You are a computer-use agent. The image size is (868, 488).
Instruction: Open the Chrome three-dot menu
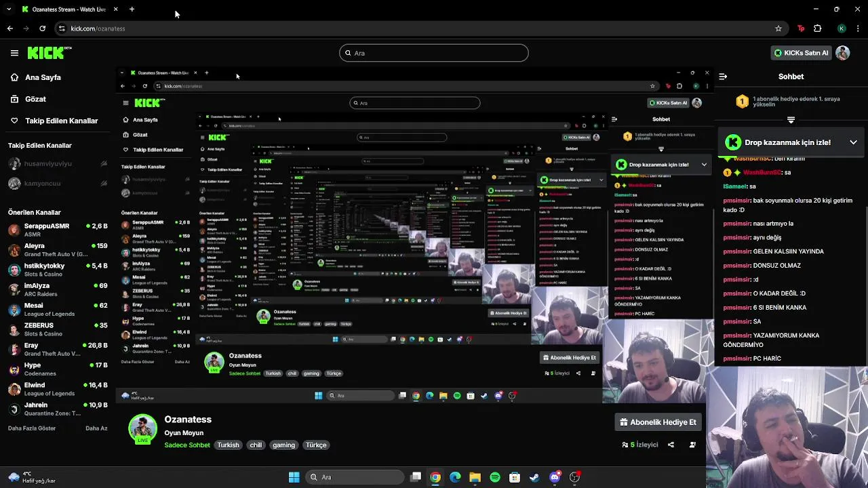pyautogui.click(x=858, y=28)
